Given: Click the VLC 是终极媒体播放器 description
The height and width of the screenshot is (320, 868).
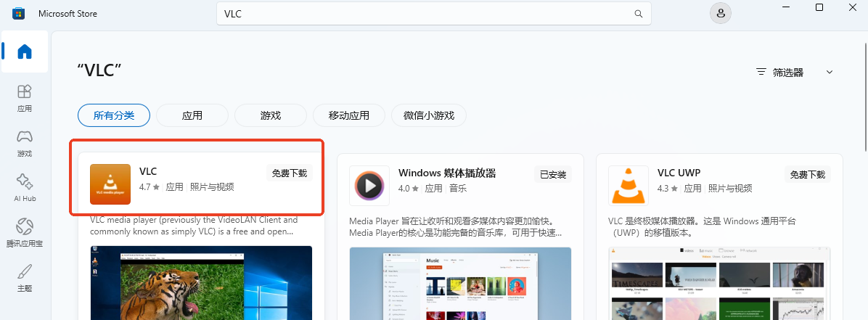Looking at the screenshot, I should [x=702, y=226].
